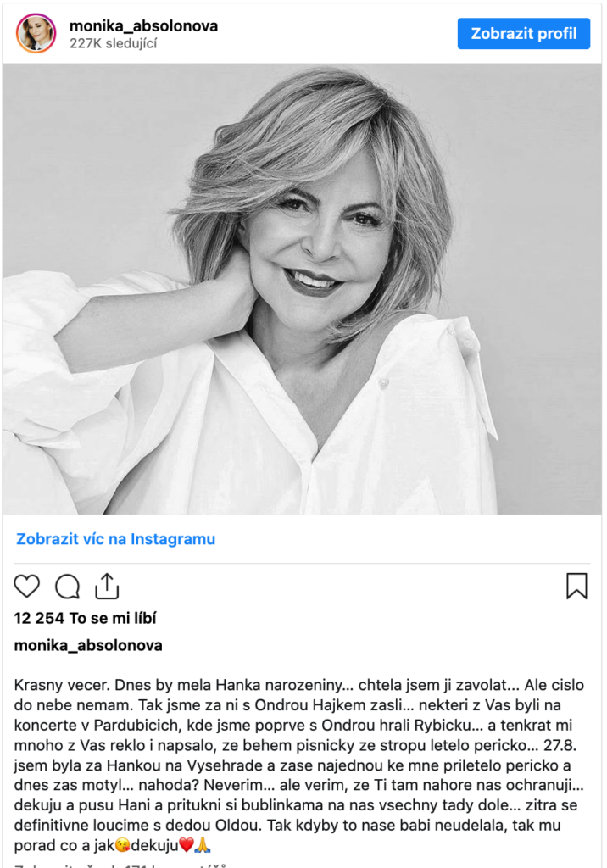
Task: Click the 227K sledující follower count
Action: pos(113,43)
